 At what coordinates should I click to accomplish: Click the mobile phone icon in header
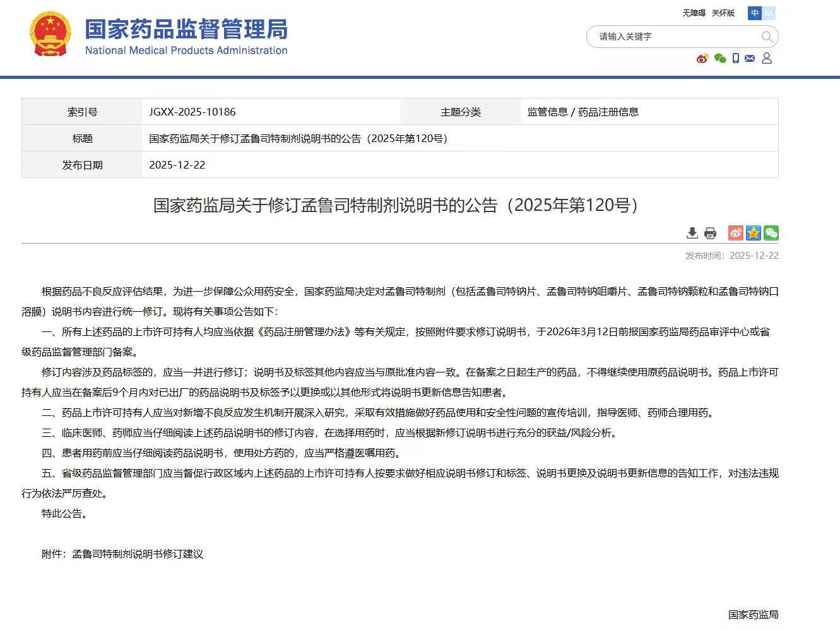pos(736,59)
